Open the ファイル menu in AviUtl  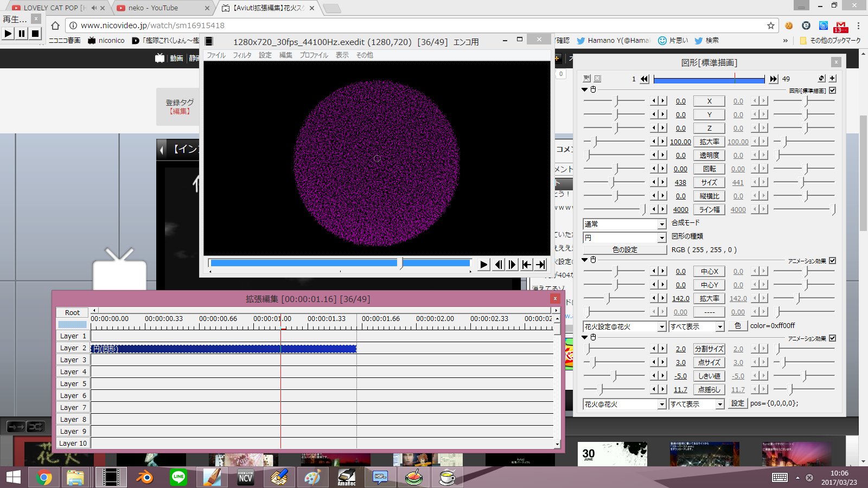click(x=216, y=55)
